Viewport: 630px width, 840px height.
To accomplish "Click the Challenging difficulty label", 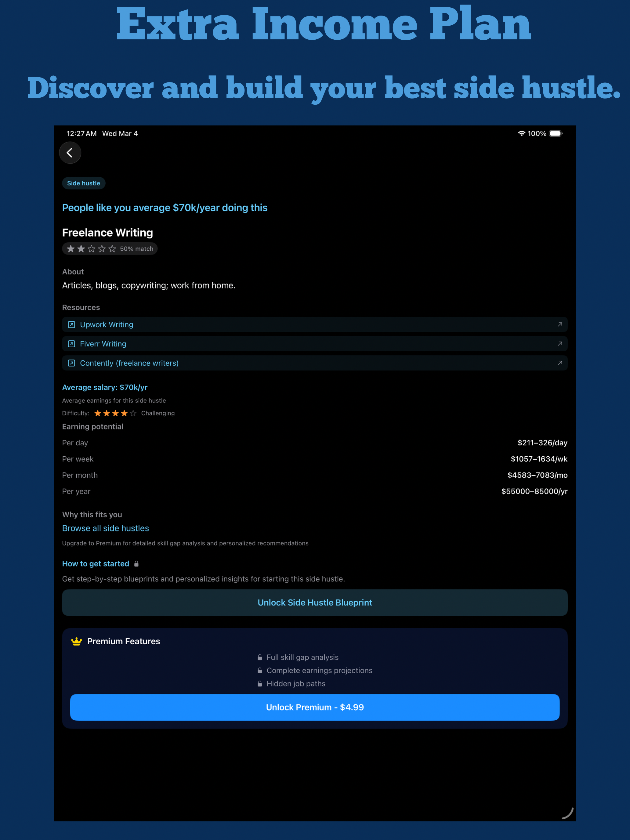I will coord(158,413).
